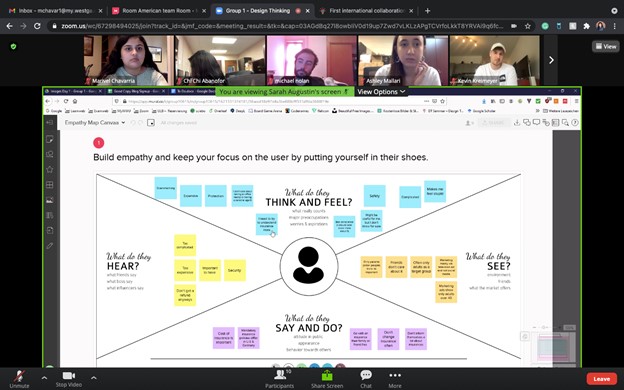Select Marivel Chavarria's video thumbnail

(x=129, y=60)
